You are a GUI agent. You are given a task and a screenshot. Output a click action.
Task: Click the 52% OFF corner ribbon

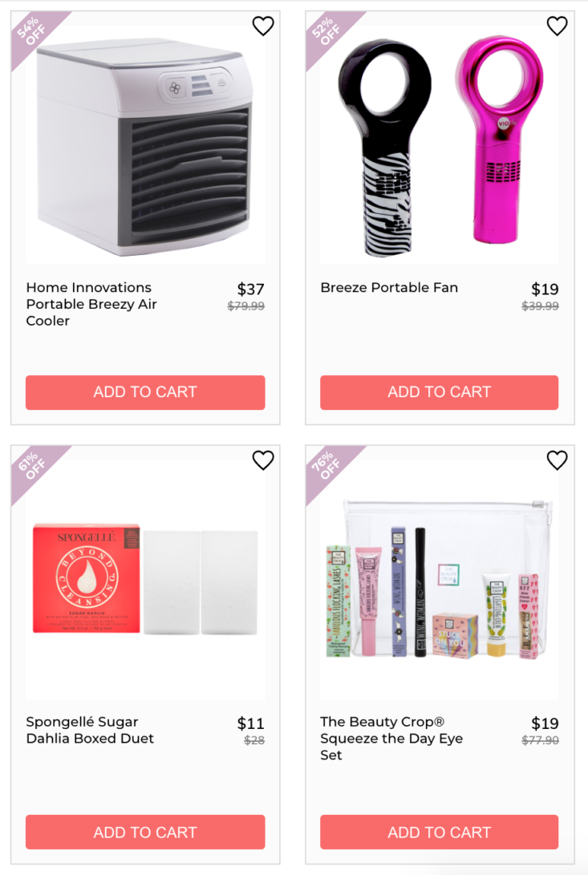(x=326, y=32)
